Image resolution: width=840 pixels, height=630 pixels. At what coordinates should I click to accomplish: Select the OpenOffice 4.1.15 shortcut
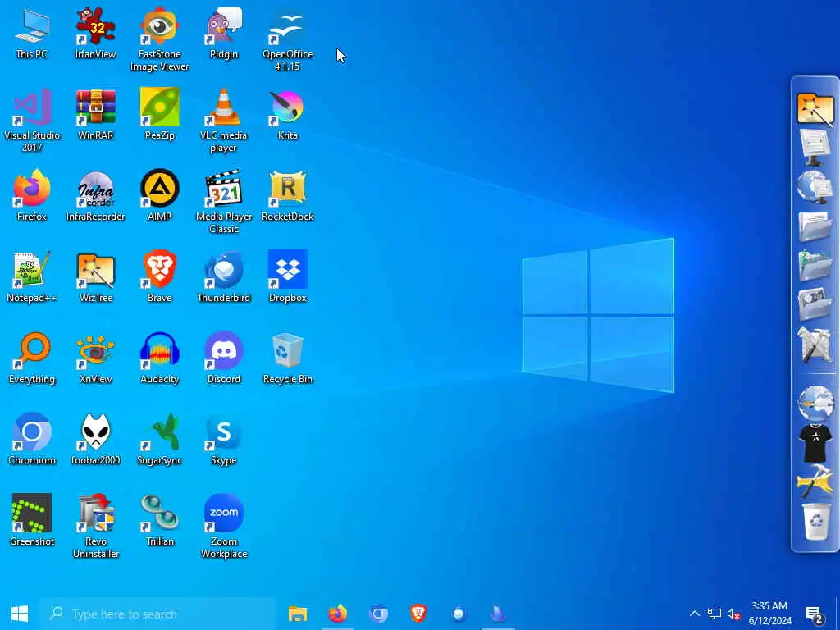(288, 39)
